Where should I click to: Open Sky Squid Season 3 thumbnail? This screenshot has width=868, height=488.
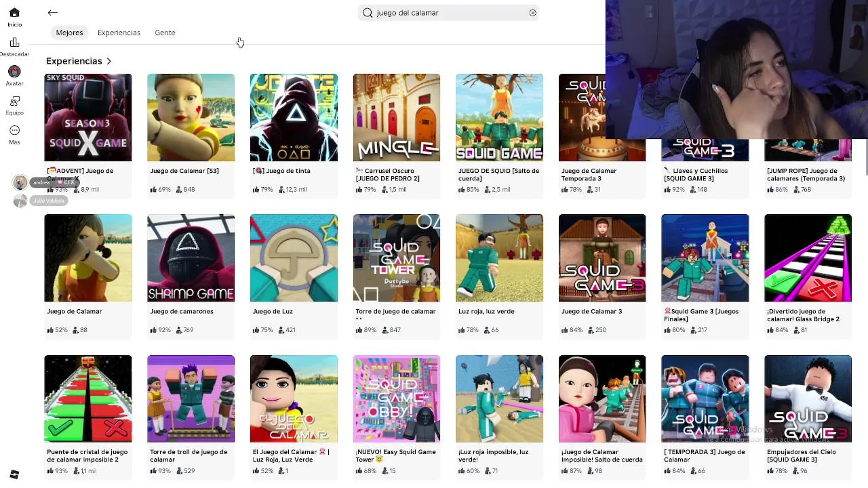(x=88, y=117)
